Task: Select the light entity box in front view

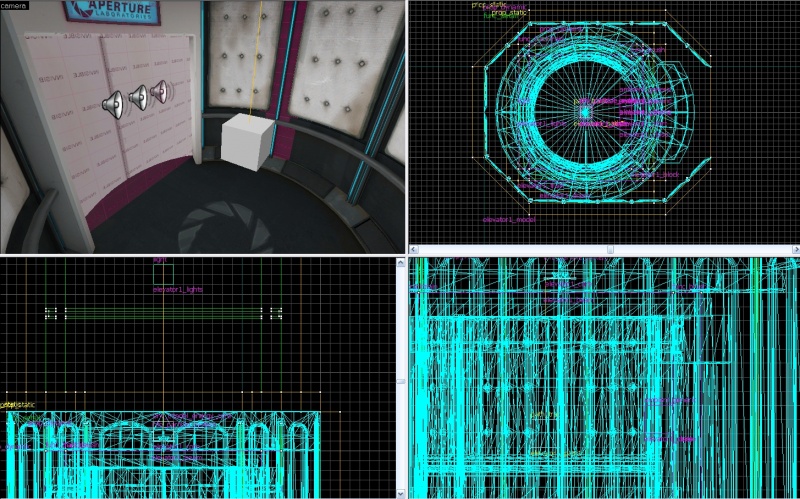Action: (x=163, y=274)
